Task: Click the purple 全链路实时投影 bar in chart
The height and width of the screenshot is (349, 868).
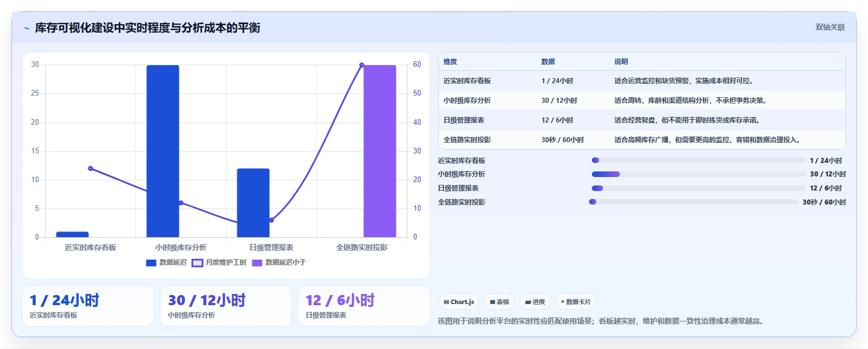Action: (x=380, y=151)
